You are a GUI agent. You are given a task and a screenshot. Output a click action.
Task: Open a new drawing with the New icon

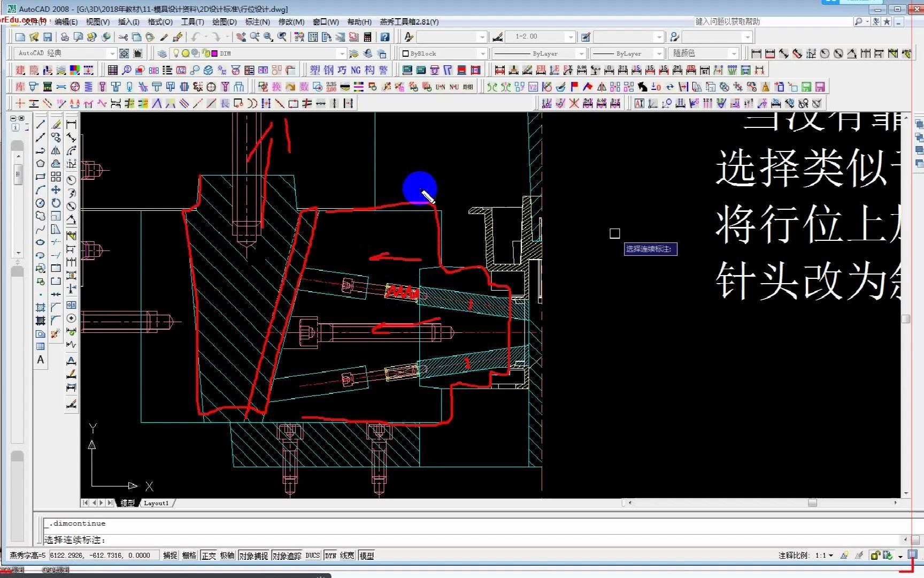click(19, 36)
